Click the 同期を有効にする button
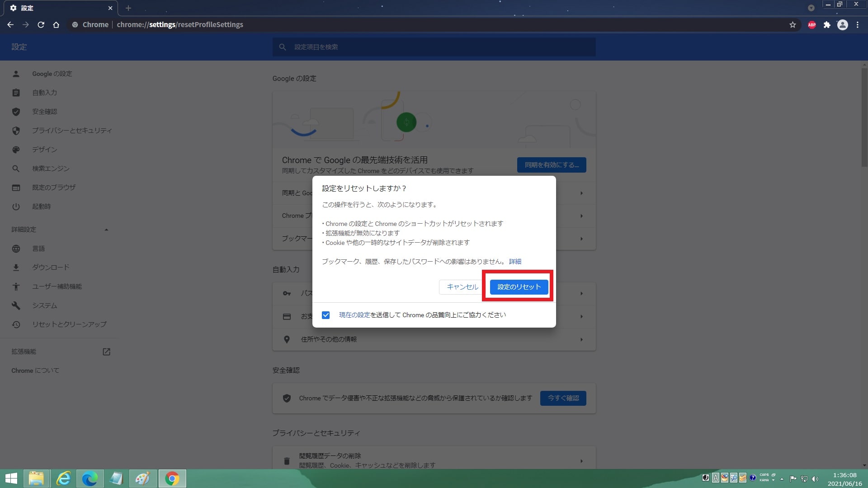Screen dimensions: 868x488 552,165
